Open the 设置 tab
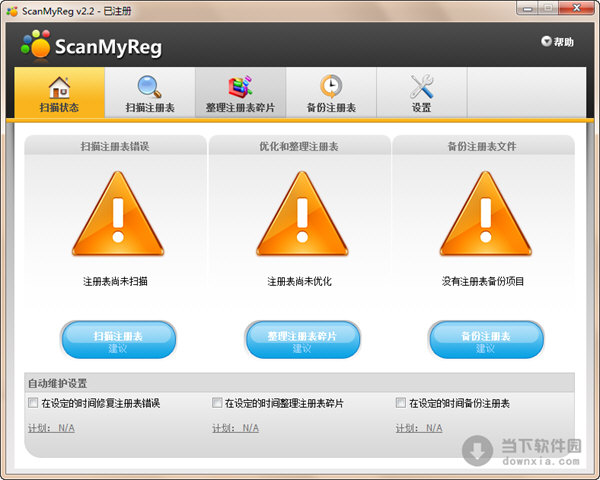 point(422,93)
